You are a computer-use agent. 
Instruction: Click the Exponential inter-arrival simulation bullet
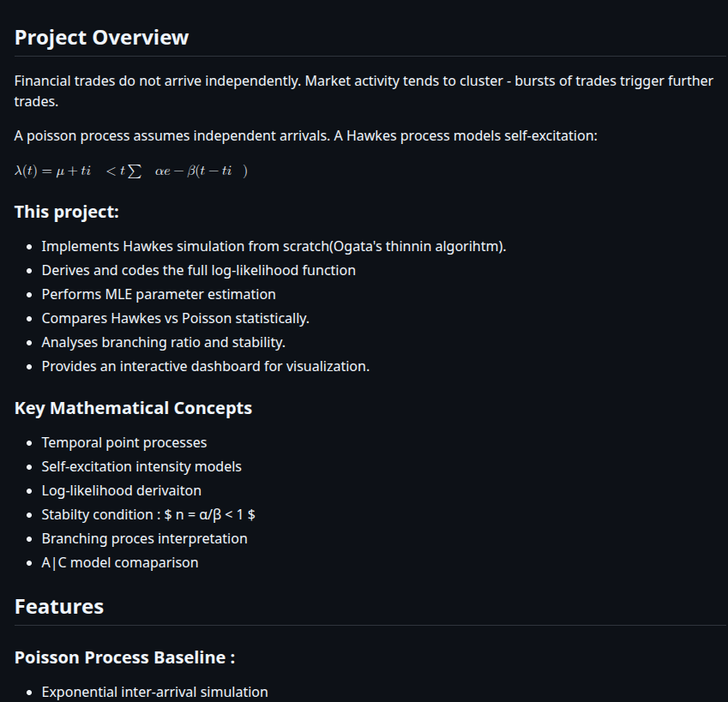pyautogui.click(x=154, y=692)
